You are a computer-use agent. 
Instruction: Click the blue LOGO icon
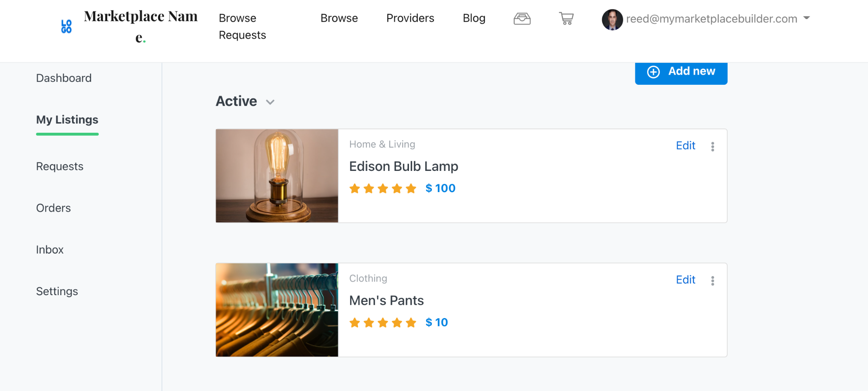point(67,26)
